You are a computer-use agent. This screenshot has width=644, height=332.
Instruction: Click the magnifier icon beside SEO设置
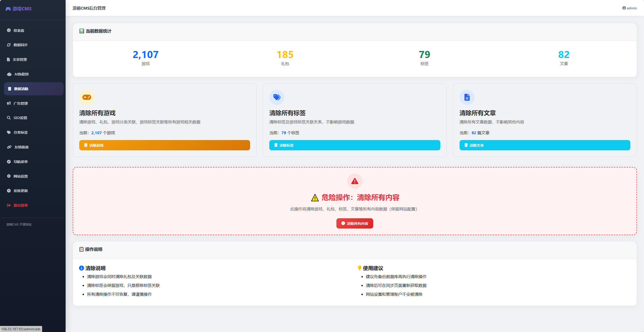coord(9,118)
